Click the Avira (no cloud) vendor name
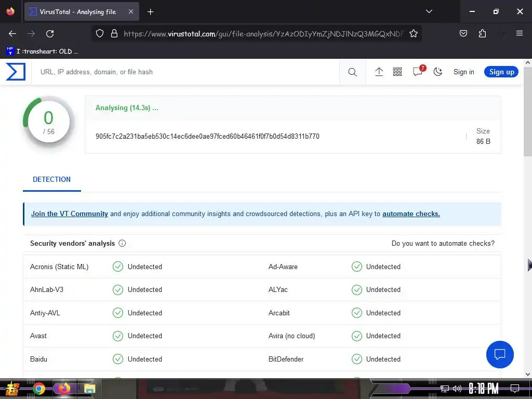Image resolution: width=532 pixels, height=399 pixels. coord(291,336)
